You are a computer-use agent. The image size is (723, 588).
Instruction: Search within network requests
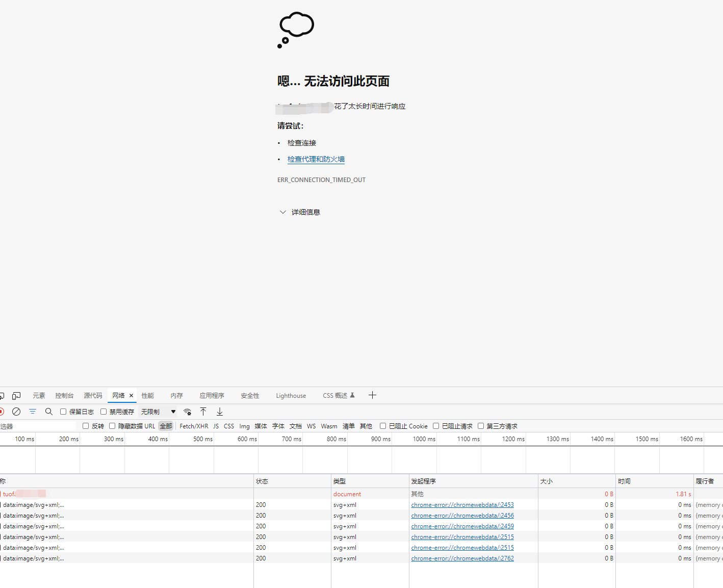(x=48, y=412)
